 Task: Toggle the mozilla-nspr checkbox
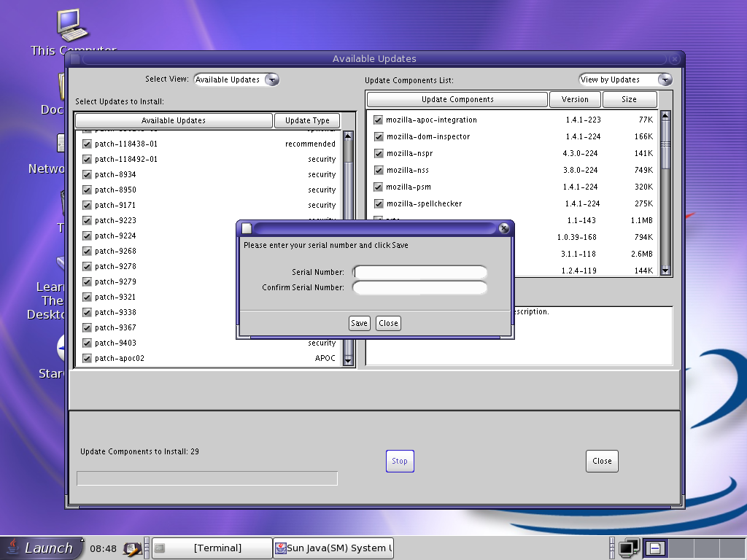[379, 153]
